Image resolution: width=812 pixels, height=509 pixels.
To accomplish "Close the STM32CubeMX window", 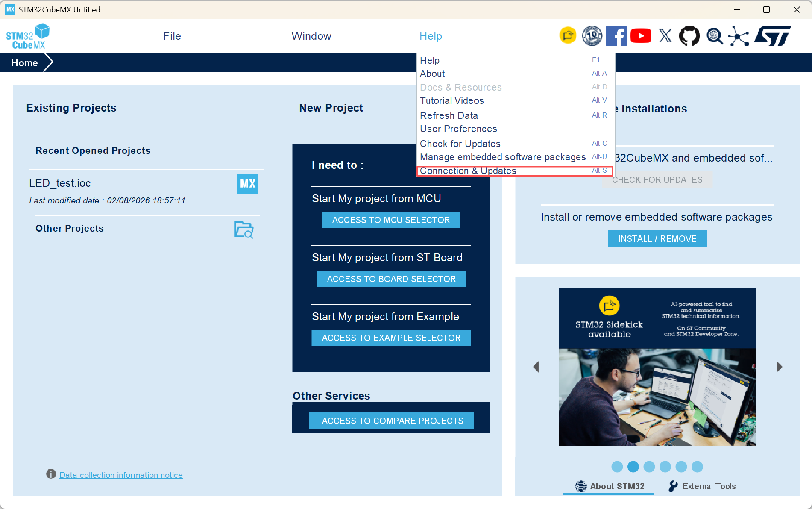I will click(x=797, y=9).
